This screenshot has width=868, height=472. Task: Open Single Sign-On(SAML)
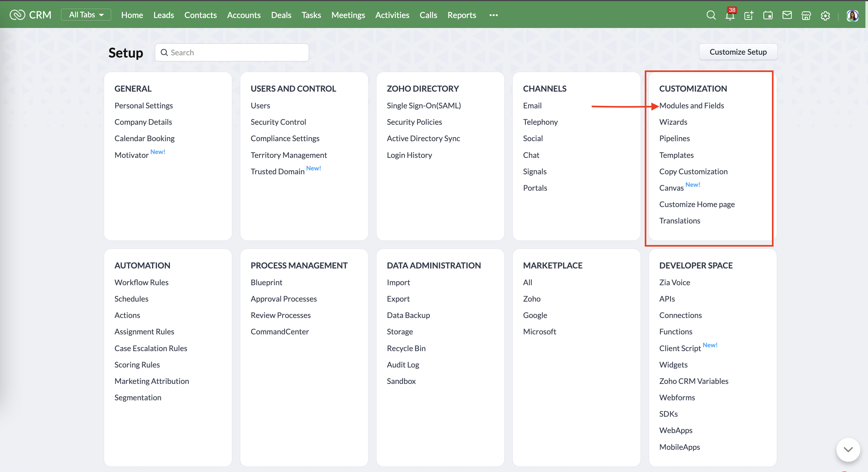coord(424,105)
